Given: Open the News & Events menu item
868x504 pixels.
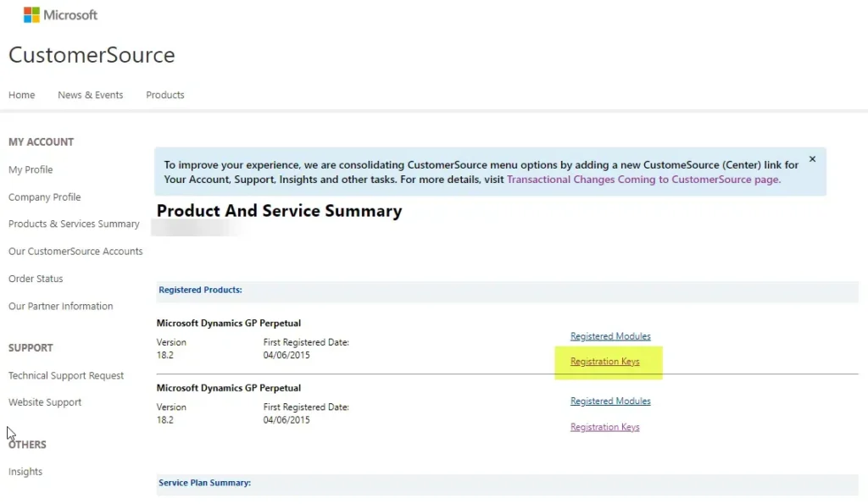Looking at the screenshot, I should point(90,95).
